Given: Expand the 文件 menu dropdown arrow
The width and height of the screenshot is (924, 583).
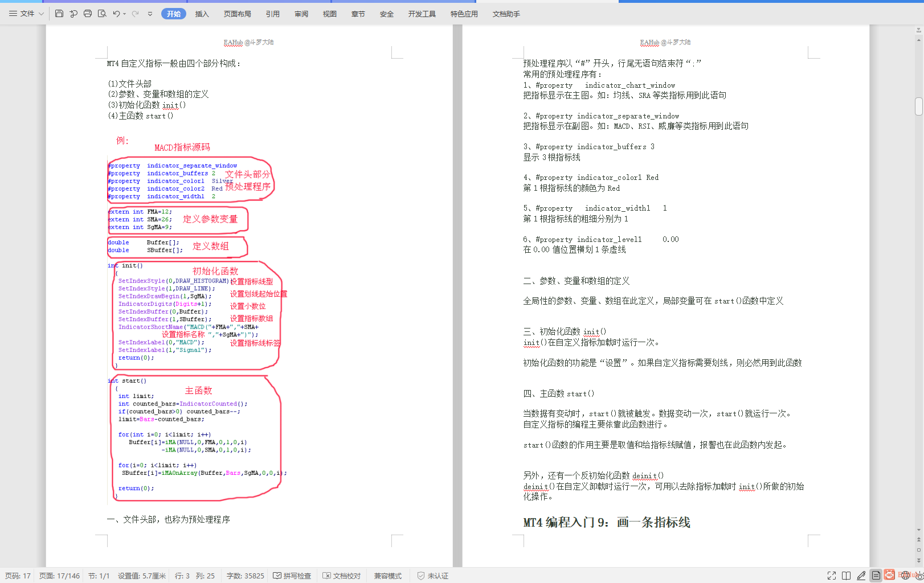Looking at the screenshot, I should pyautogui.click(x=40, y=13).
